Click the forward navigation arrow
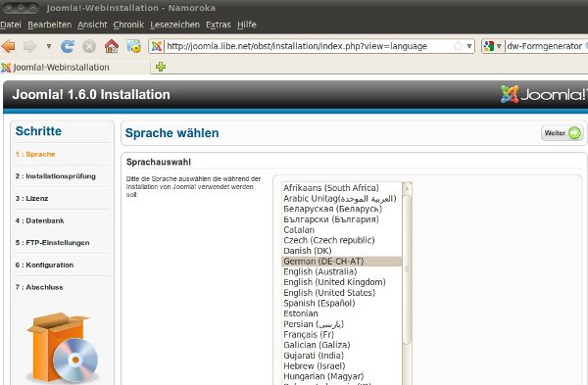This screenshot has width=588, height=385. 29,46
